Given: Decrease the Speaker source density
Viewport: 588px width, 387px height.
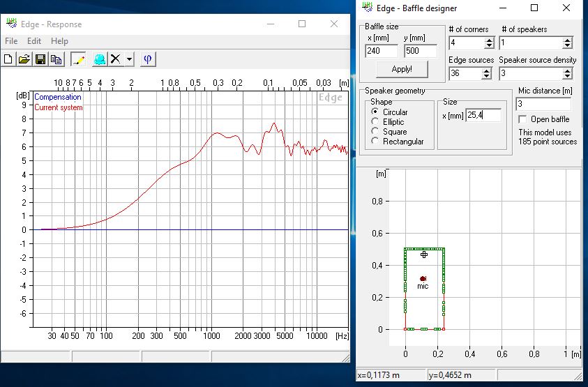Looking at the screenshot, I should [x=568, y=77].
